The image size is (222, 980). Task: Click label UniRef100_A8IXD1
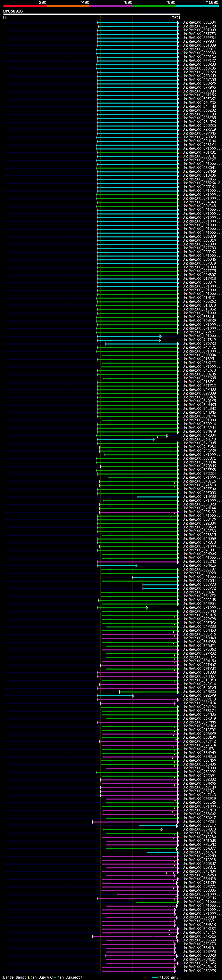(x=199, y=153)
